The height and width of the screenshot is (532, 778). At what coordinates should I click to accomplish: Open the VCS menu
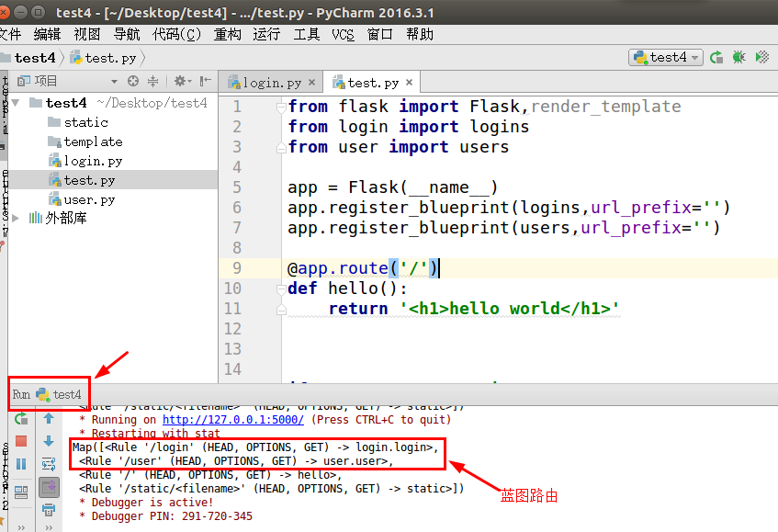point(343,34)
